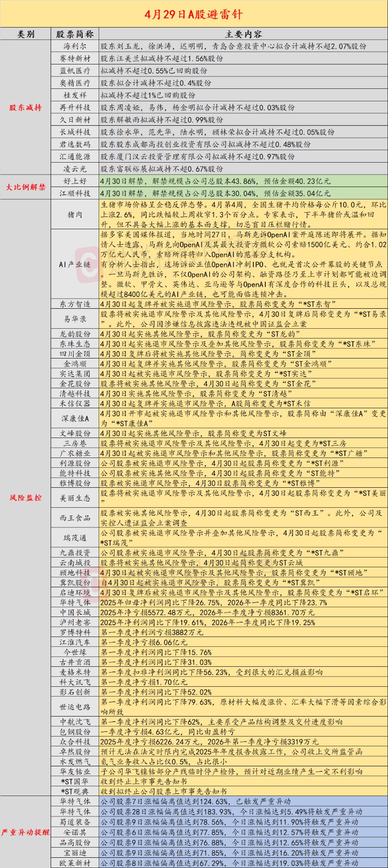This screenshot has height=868, width=388.
Task: Select stock name 东方智造
Action: [75, 304]
